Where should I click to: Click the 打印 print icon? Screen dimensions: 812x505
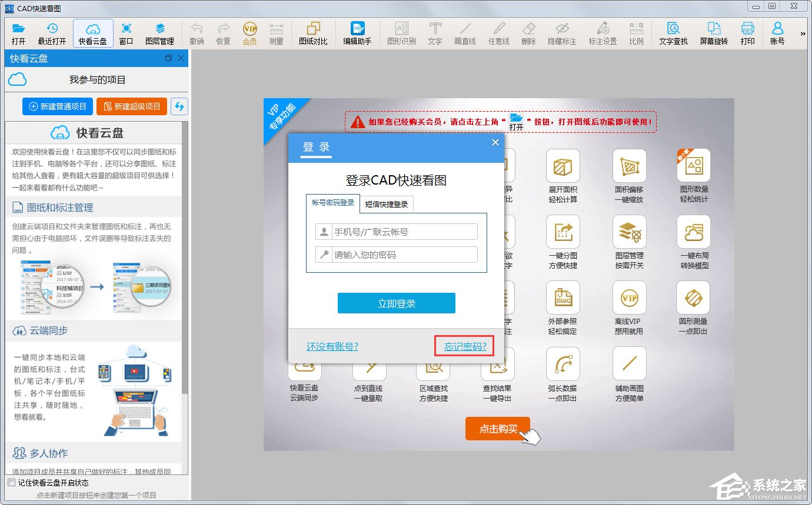[747, 32]
